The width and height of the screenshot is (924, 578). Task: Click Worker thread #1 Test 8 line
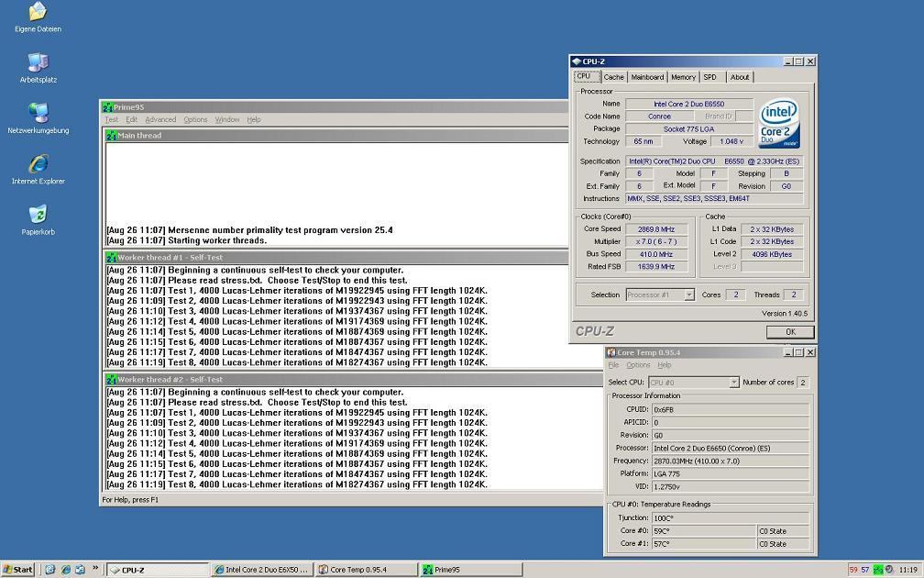tap(297, 362)
